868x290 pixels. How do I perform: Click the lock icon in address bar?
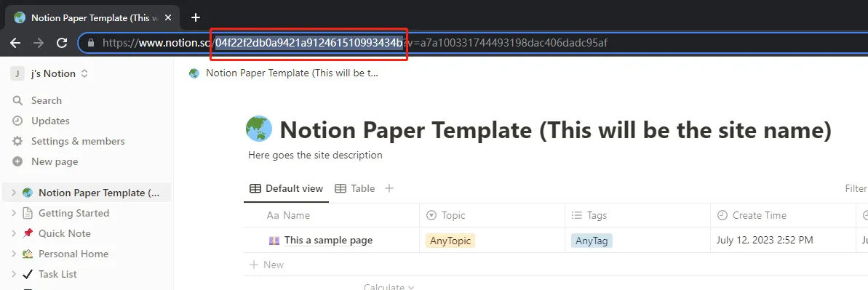click(x=92, y=43)
